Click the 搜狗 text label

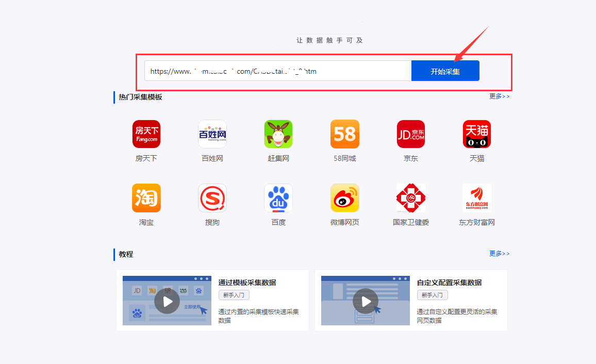[x=212, y=222]
